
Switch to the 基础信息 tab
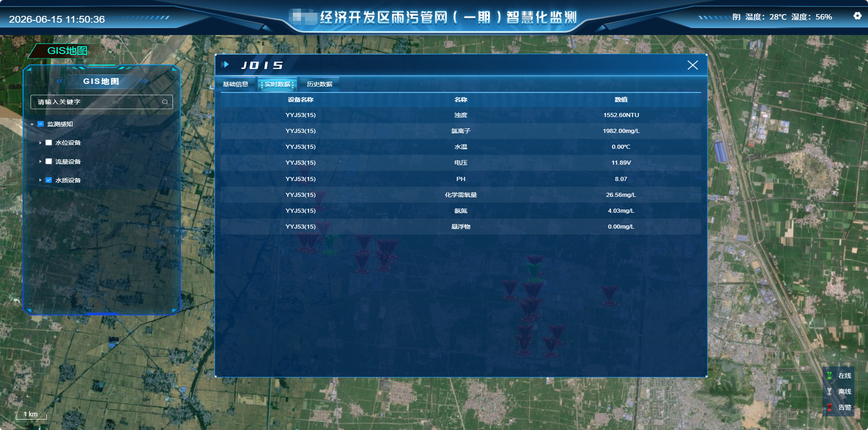pyautogui.click(x=235, y=84)
